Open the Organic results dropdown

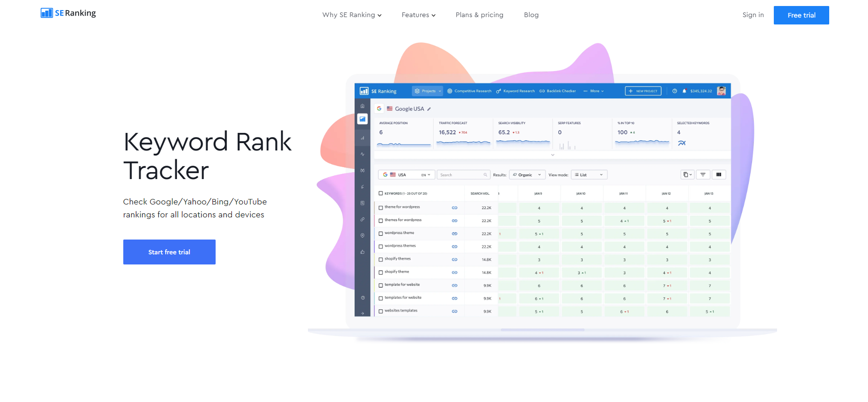pyautogui.click(x=527, y=175)
